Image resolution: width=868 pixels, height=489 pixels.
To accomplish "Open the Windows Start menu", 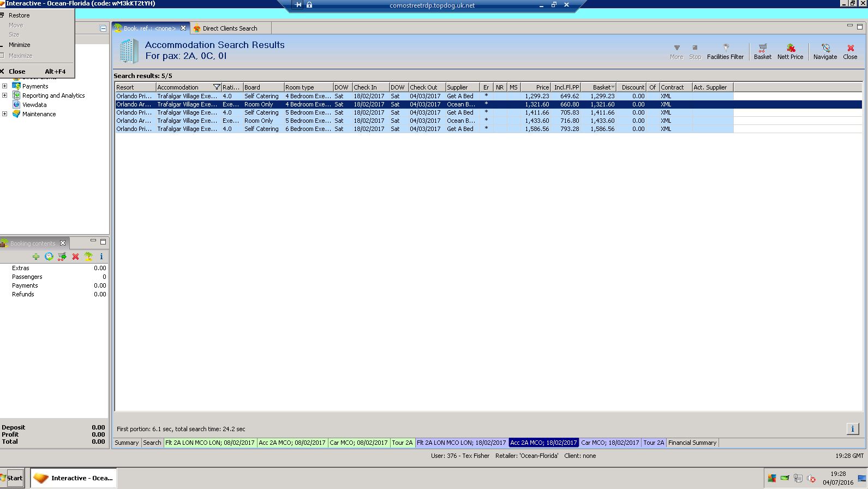I will [13, 478].
